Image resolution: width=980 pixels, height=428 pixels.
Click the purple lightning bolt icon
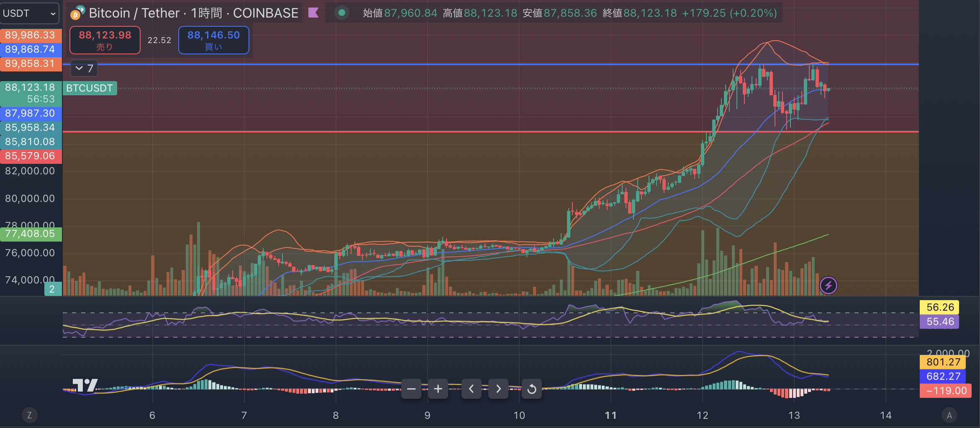pos(828,285)
